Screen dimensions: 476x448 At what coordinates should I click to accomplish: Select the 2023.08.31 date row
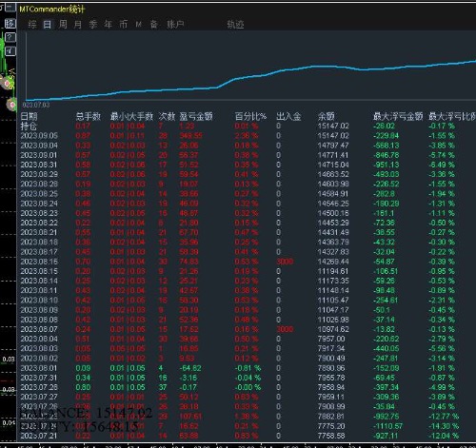39,165
